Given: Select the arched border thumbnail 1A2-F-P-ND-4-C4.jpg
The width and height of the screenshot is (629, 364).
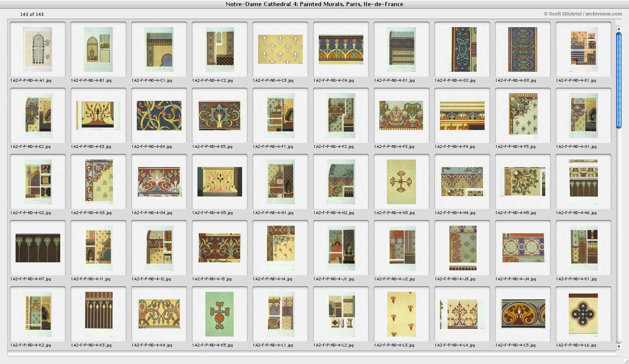Looking at the screenshot, I should tap(341, 49).
